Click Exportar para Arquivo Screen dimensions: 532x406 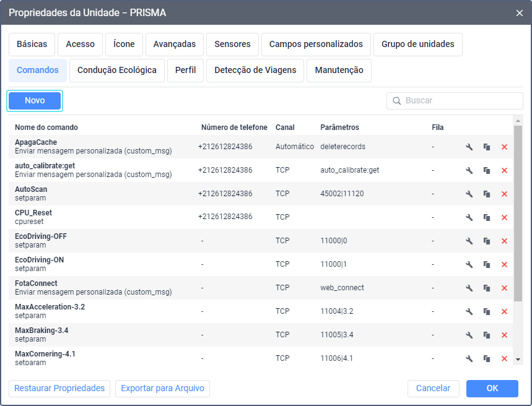coord(163,388)
